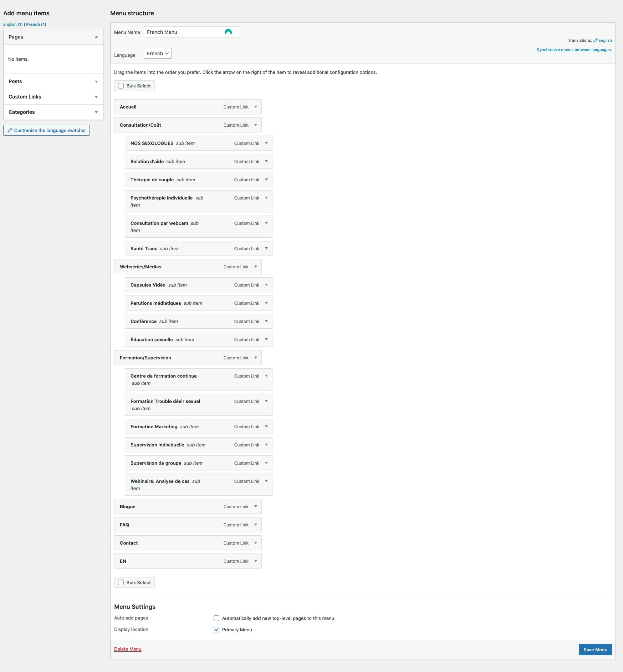Open the Language dropdown set to French
The width and height of the screenshot is (623, 672).
pos(158,53)
